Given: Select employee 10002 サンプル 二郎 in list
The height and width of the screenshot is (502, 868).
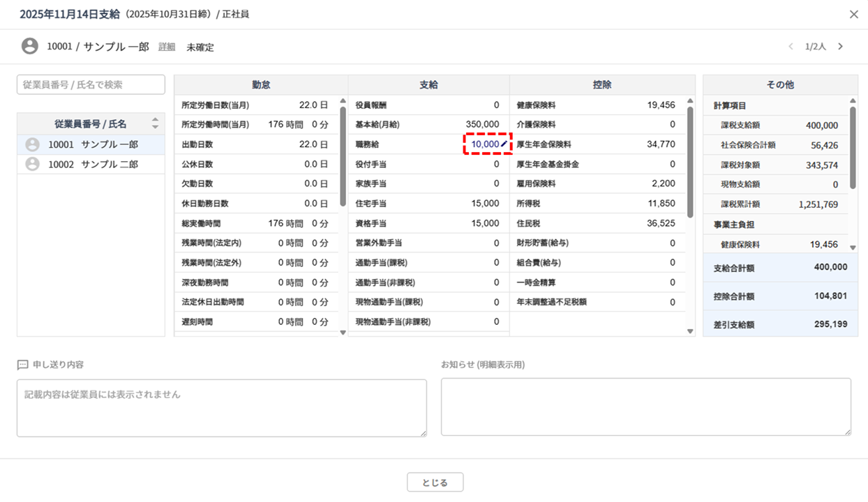Looking at the screenshot, I should (x=91, y=164).
